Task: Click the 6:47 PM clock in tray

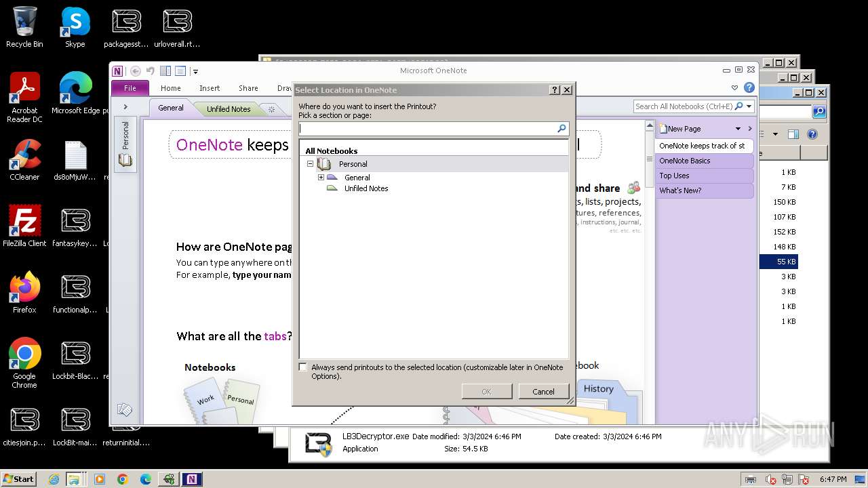Action: 833,479
